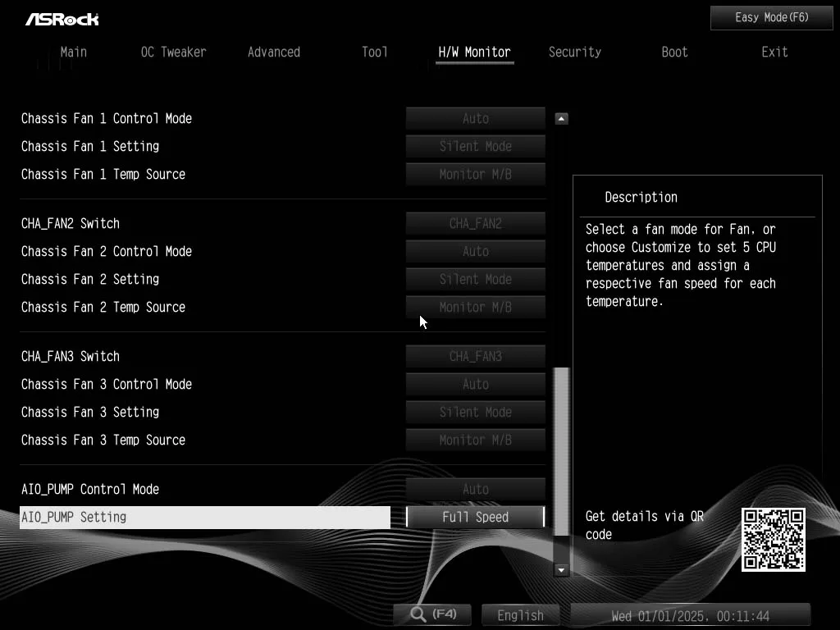Go to the Tool tab
840x630 pixels.
tap(374, 52)
